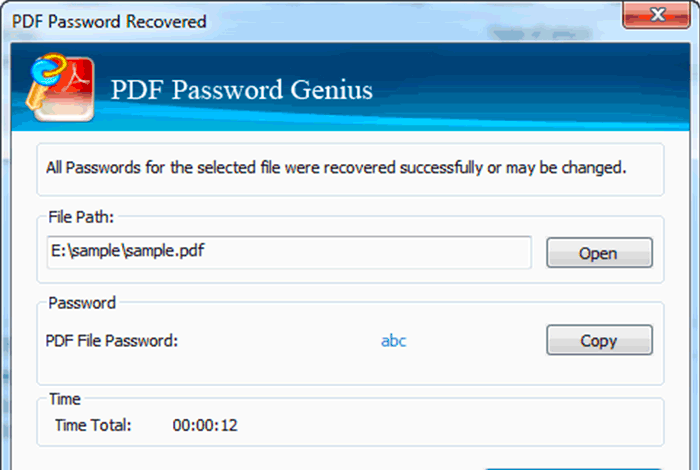
Task: Click the word Genius in the banner
Action: [x=332, y=90]
